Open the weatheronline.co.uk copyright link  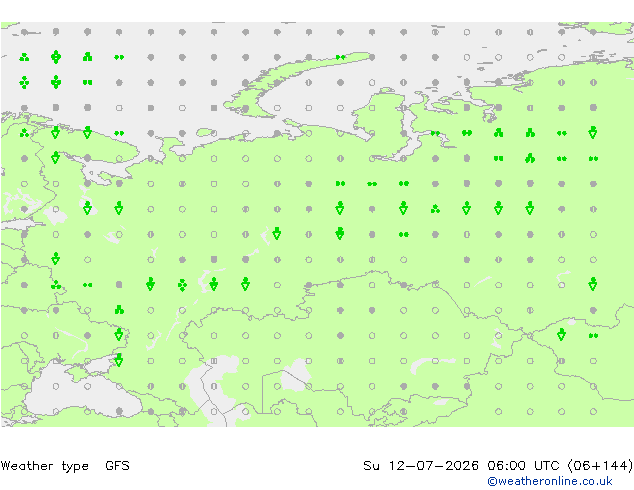click(x=549, y=481)
